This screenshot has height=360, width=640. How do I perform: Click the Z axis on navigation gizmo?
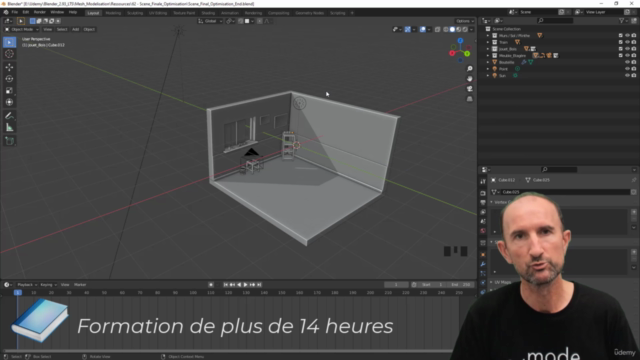[460, 41]
